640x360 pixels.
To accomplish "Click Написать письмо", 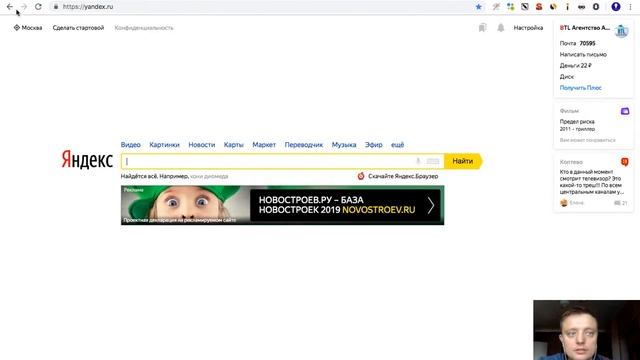I will click(583, 54).
